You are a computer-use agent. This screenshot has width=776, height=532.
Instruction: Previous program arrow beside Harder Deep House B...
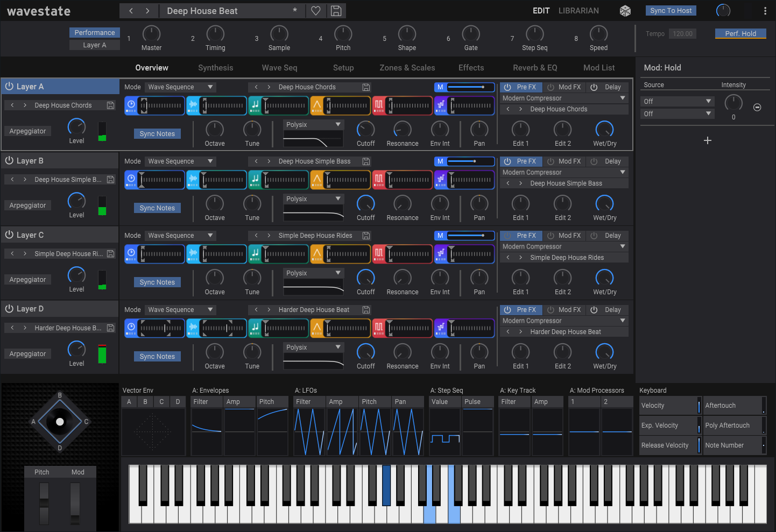[x=12, y=328]
